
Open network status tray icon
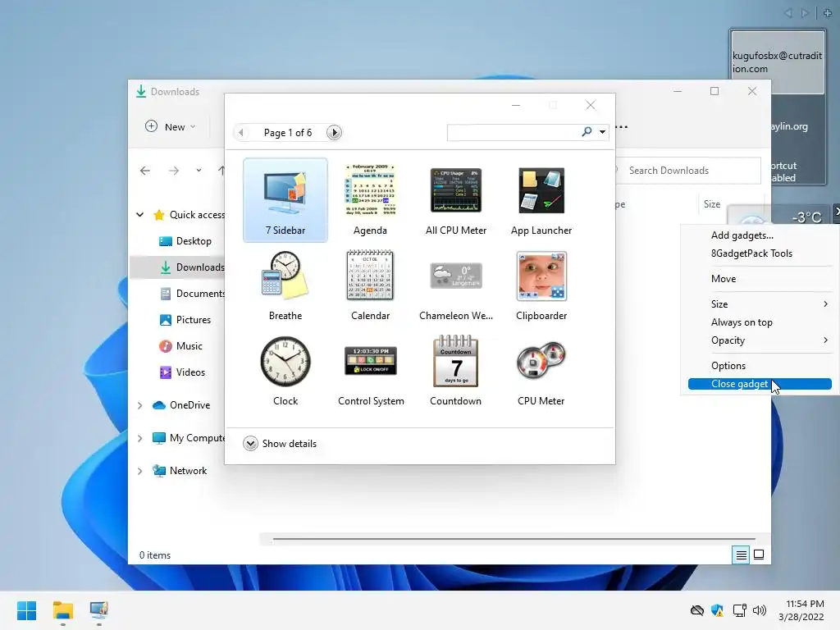[x=739, y=610]
